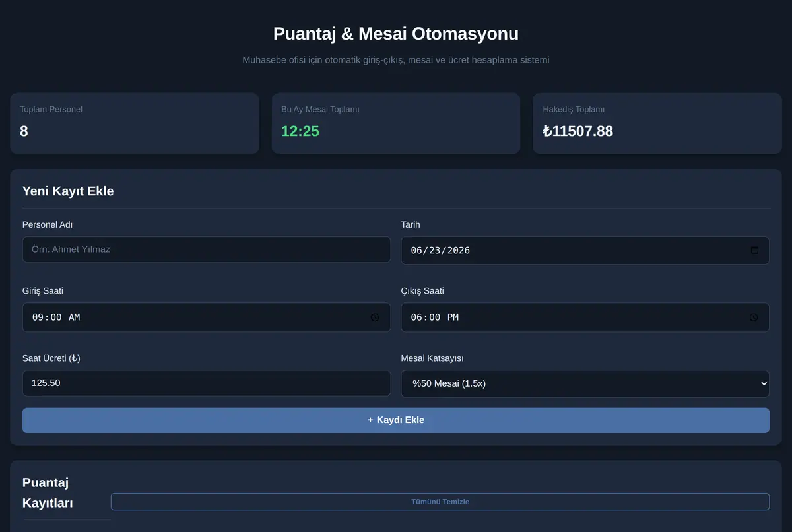Click the Kaydı Ekle button
The image size is (792, 532).
point(396,420)
